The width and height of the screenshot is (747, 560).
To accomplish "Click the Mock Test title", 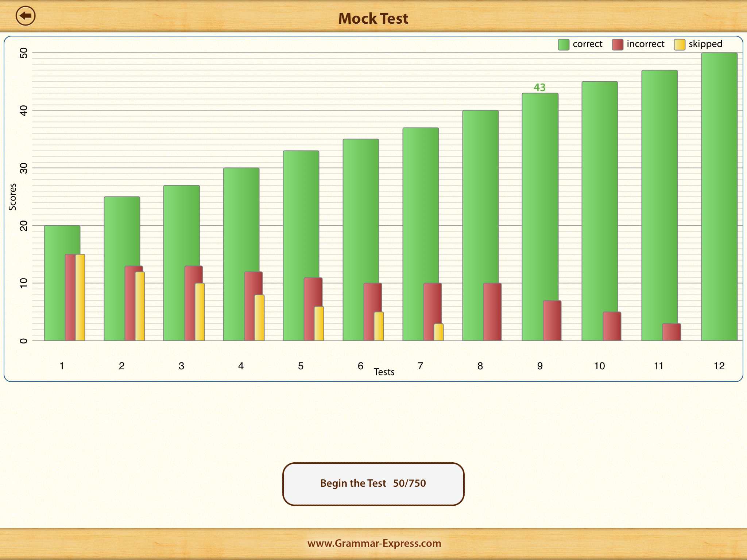I will coord(373,19).
